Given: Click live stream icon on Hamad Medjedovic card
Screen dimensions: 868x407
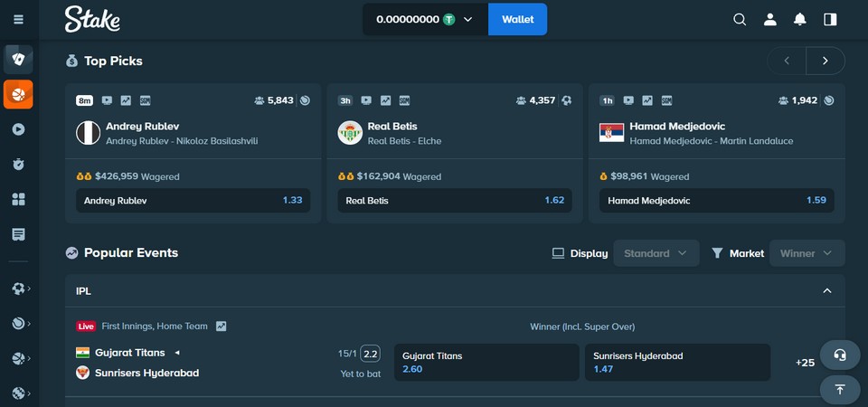Looking at the screenshot, I should [x=628, y=100].
